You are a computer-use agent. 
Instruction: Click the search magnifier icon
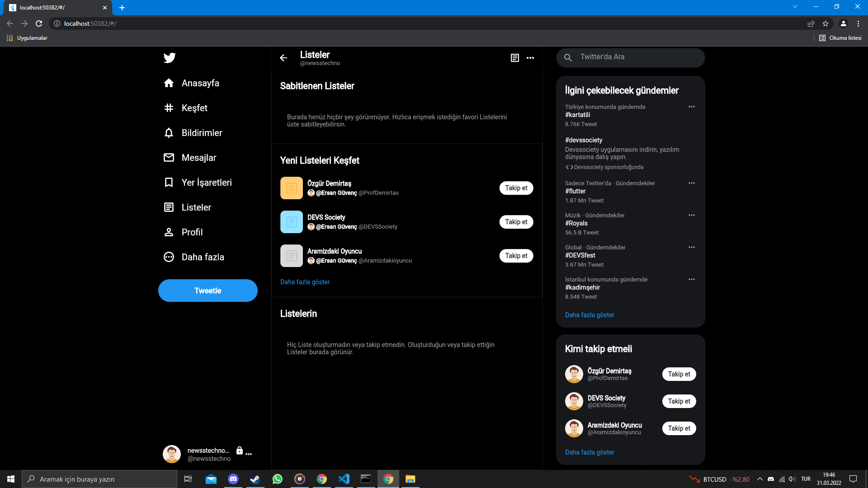(568, 57)
